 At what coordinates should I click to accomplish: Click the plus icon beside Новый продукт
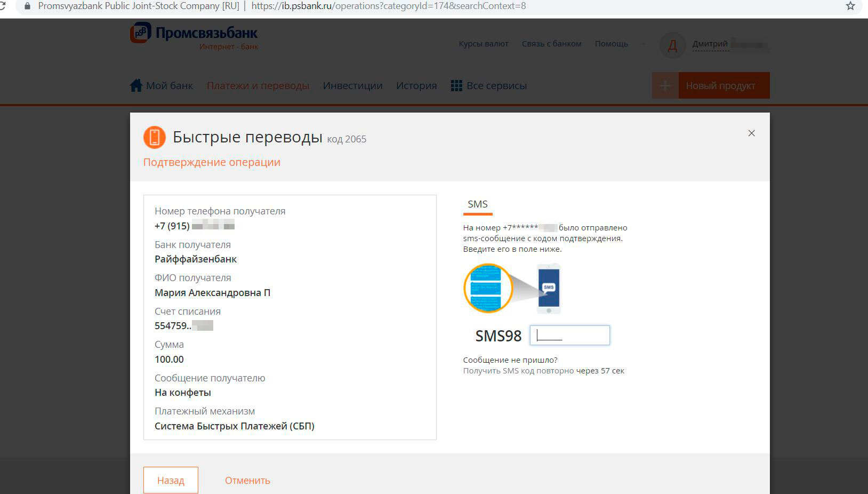pos(665,85)
